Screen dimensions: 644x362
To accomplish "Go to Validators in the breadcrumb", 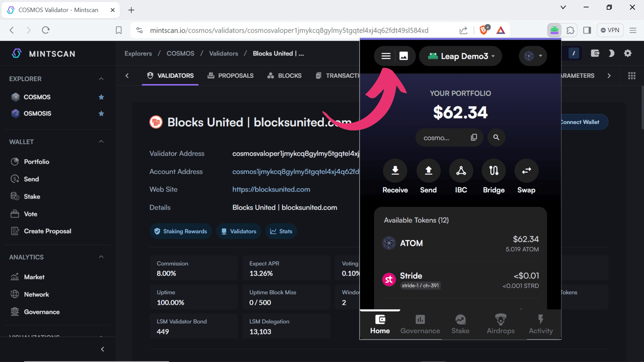I will (224, 53).
